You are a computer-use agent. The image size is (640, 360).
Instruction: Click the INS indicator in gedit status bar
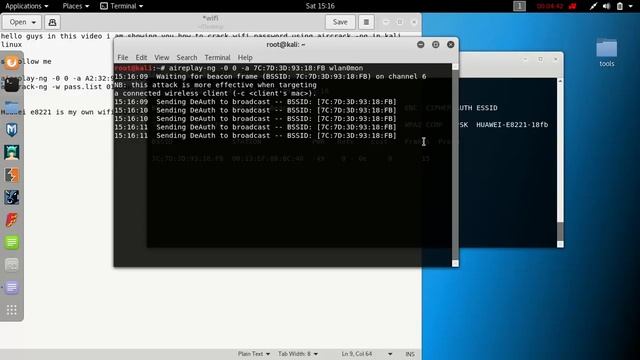click(410, 354)
